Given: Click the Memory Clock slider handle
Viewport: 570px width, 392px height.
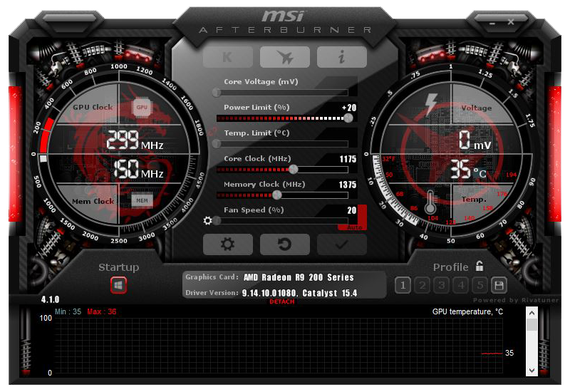Looking at the screenshot, I should (277, 195).
